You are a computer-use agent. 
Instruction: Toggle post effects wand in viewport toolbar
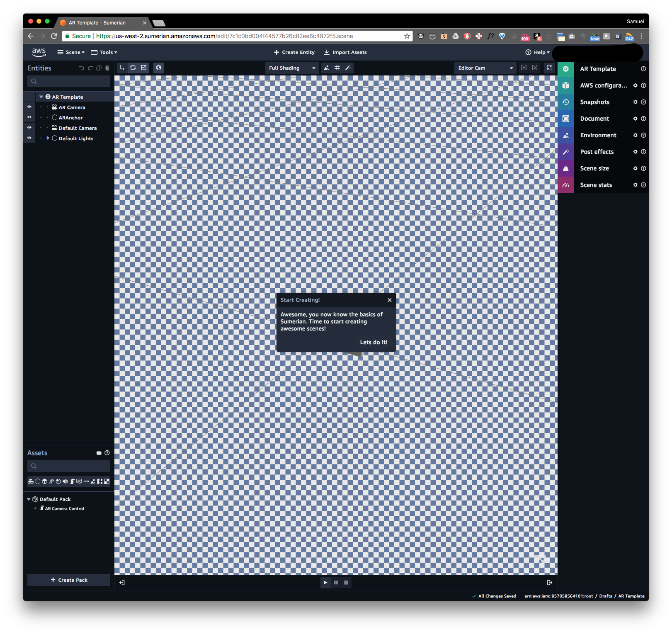click(x=348, y=68)
